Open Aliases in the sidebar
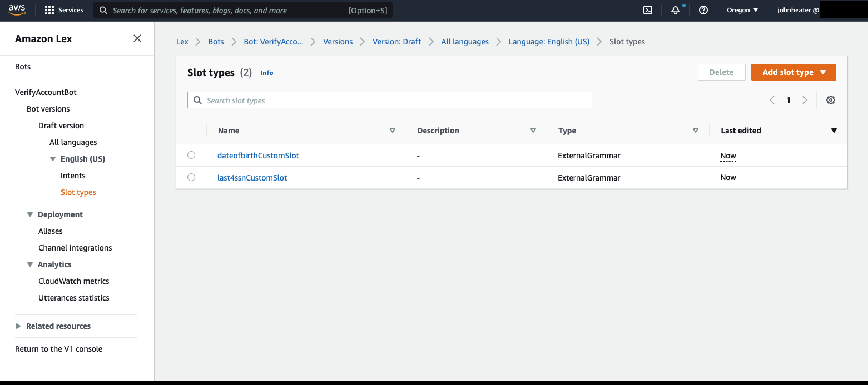Screen dimensions: 868x385 click(51, 231)
